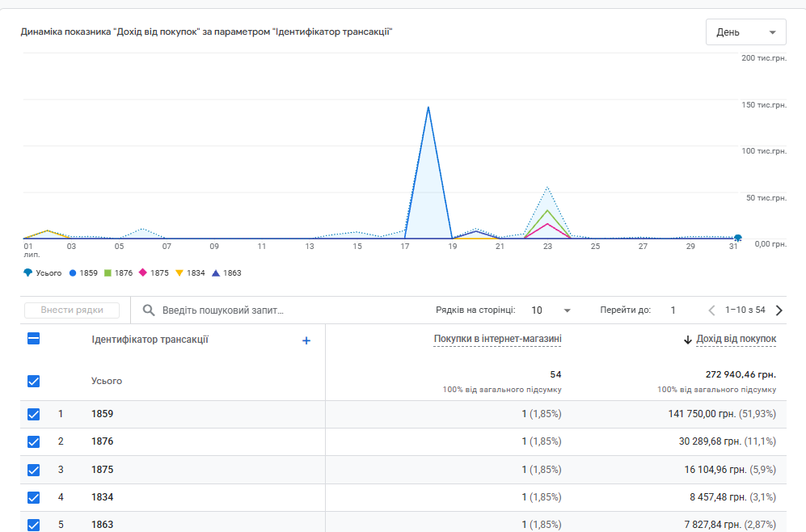Viewport: 806px width, 532px height.
Task: Click the 1875 diamond legend marker
Action: pos(143,273)
